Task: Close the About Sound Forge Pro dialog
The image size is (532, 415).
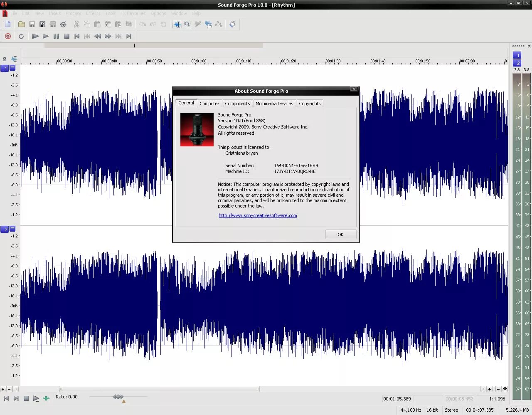Action: coord(354,89)
